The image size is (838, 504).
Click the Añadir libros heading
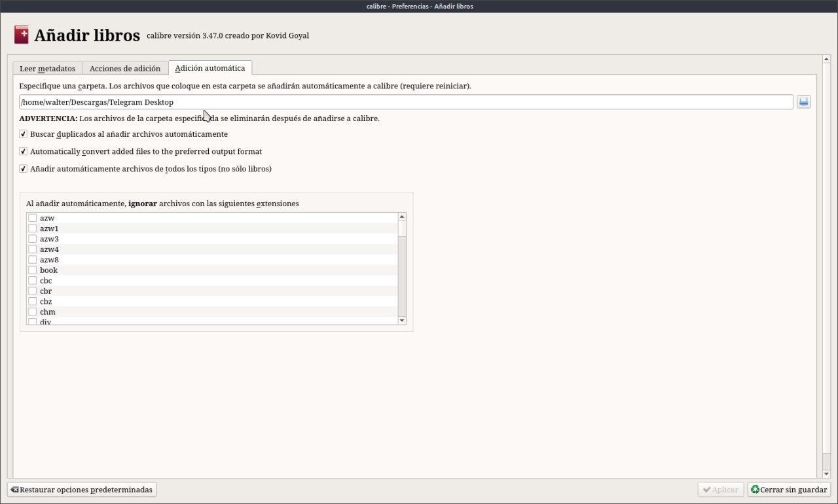(x=87, y=35)
